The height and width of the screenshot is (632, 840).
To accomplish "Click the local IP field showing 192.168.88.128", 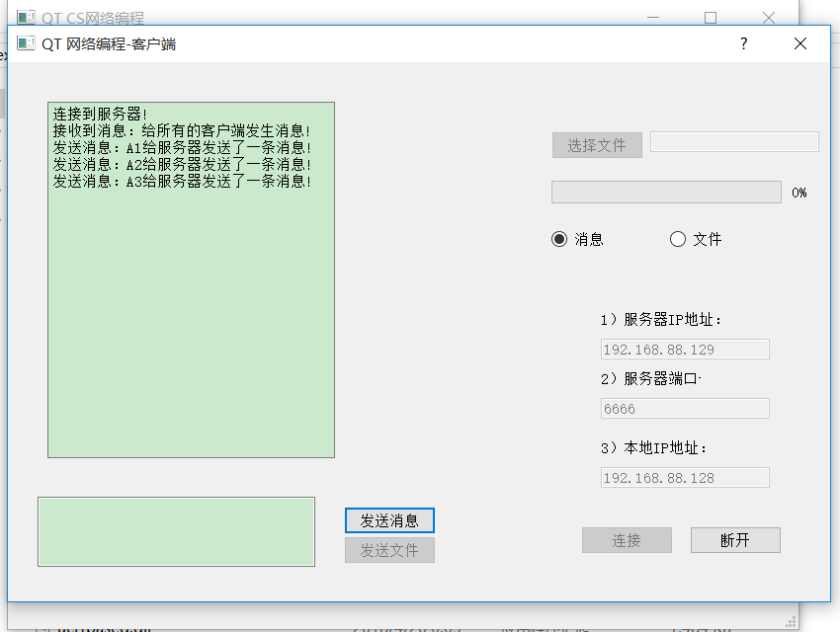I will pos(684,477).
